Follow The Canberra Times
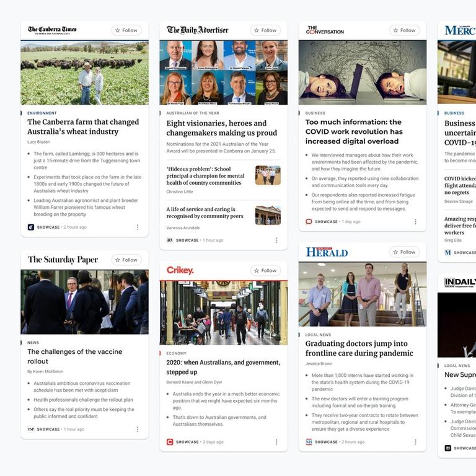The image size is (476, 476). tap(126, 30)
